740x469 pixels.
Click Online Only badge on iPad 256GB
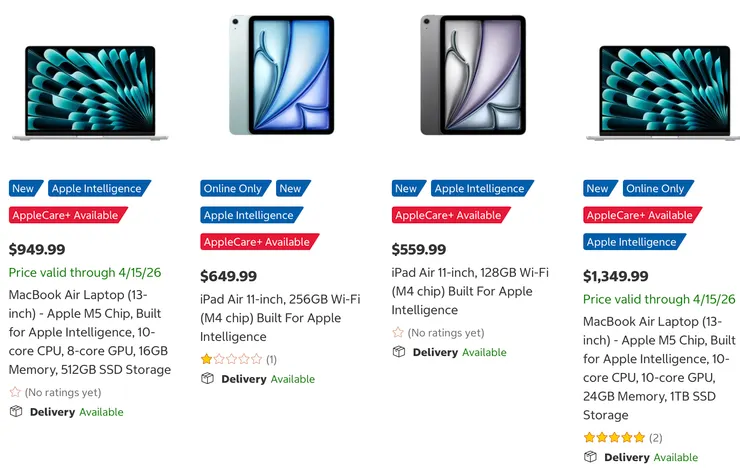(x=234, y=188)
